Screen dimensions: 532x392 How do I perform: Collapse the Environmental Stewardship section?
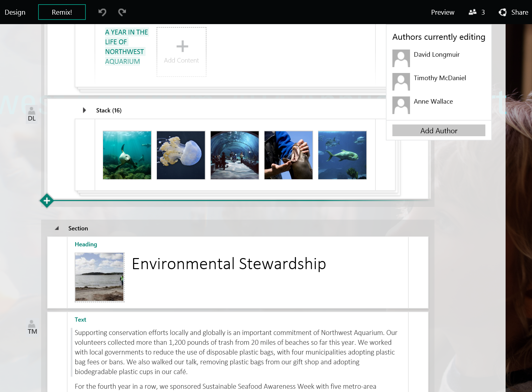pyautogui.click(x=56, y=228)
